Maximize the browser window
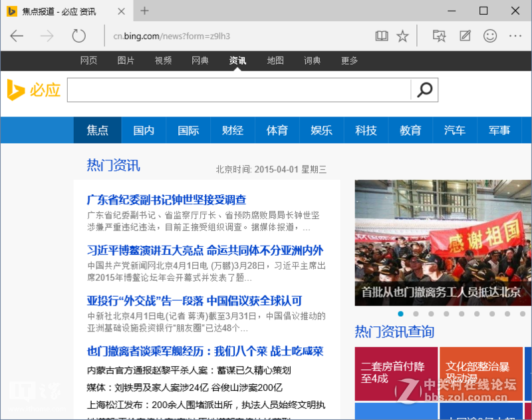Image resolution: width=532 pixels, height=420 pixels. point(483,11)
